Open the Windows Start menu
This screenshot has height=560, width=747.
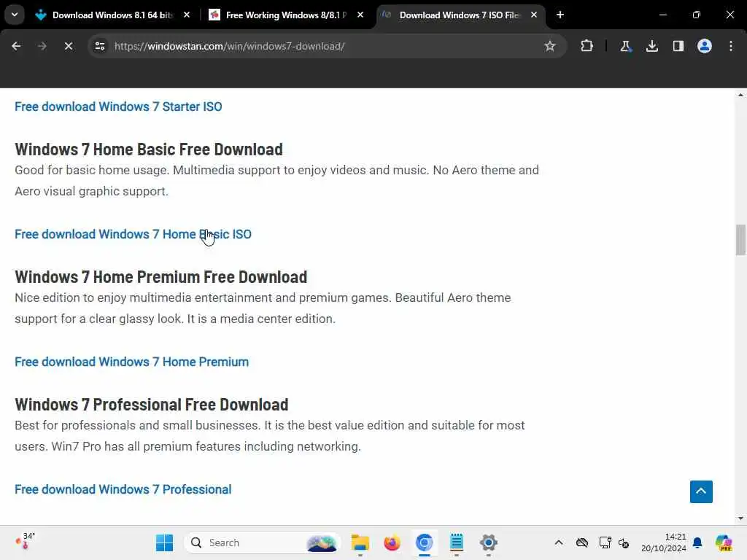(164, 542)
